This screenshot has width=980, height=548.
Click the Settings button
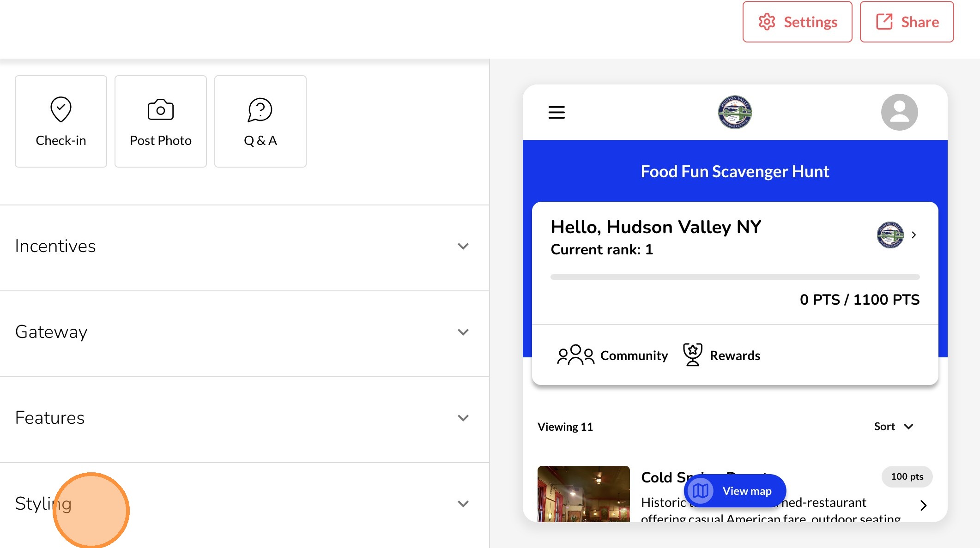point(797,22)
